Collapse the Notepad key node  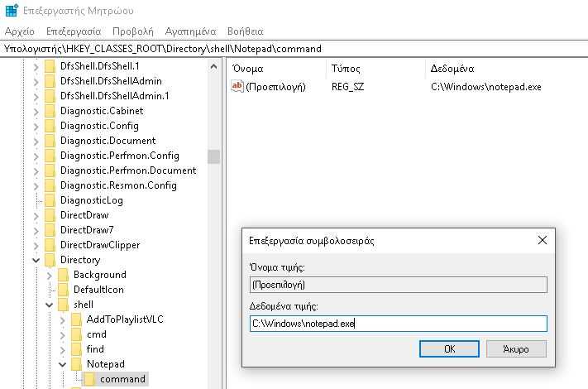click(63, 364)
